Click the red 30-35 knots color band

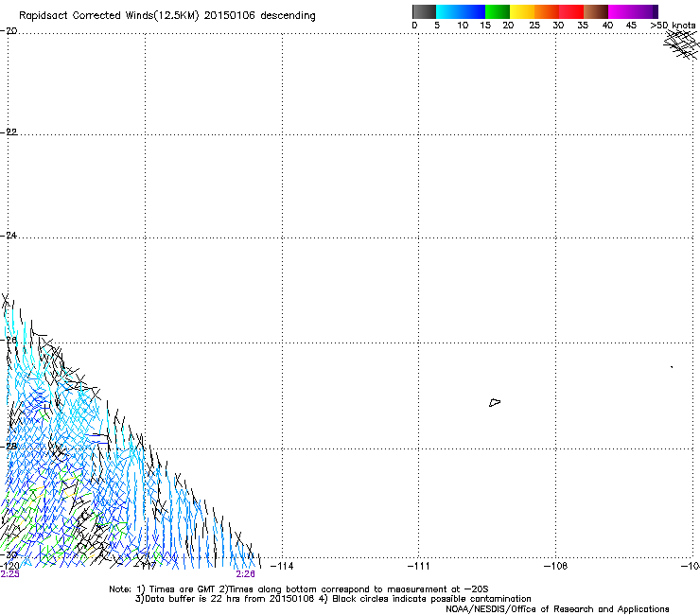click(x=571, y=11)
